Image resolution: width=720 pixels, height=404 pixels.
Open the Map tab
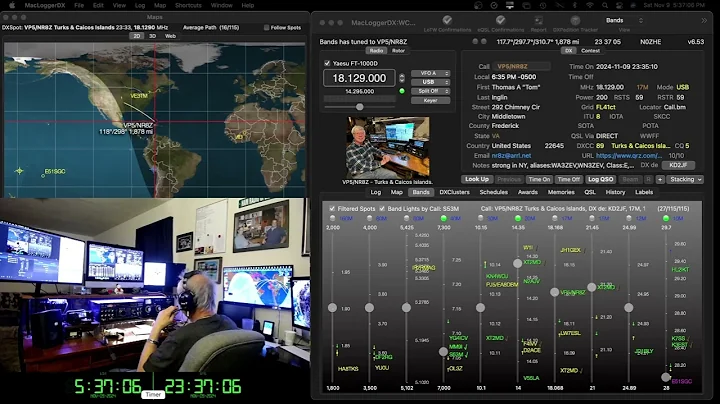(396, 192)
